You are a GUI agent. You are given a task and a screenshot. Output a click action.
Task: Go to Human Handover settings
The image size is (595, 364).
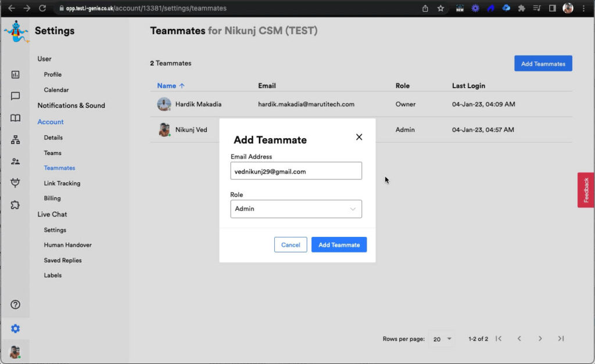[67, 245]
